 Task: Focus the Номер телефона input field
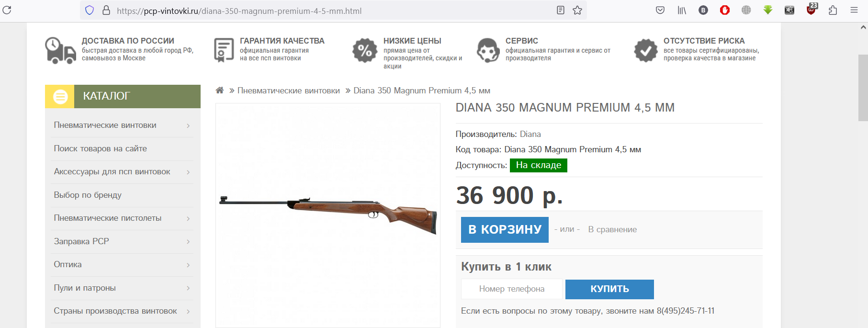coord(512,289)
